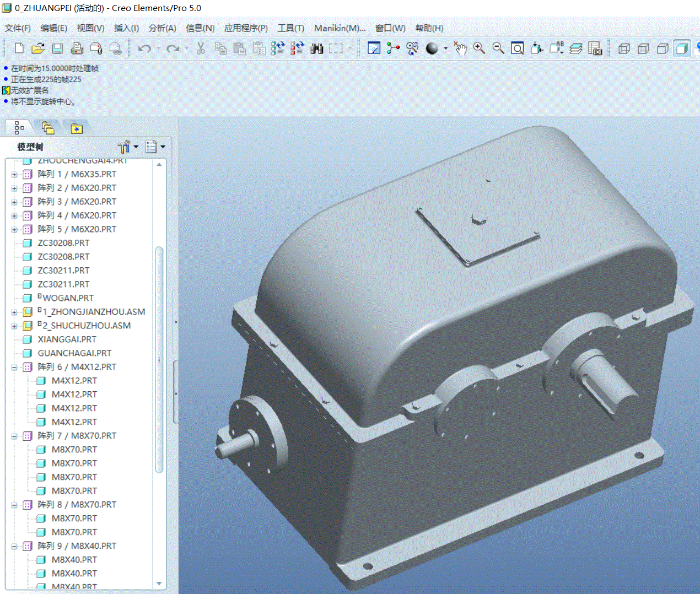The image size is (700, 594).
Task: Open the Layers stack icon in toolbar
Action: click(x=576, y=48)
